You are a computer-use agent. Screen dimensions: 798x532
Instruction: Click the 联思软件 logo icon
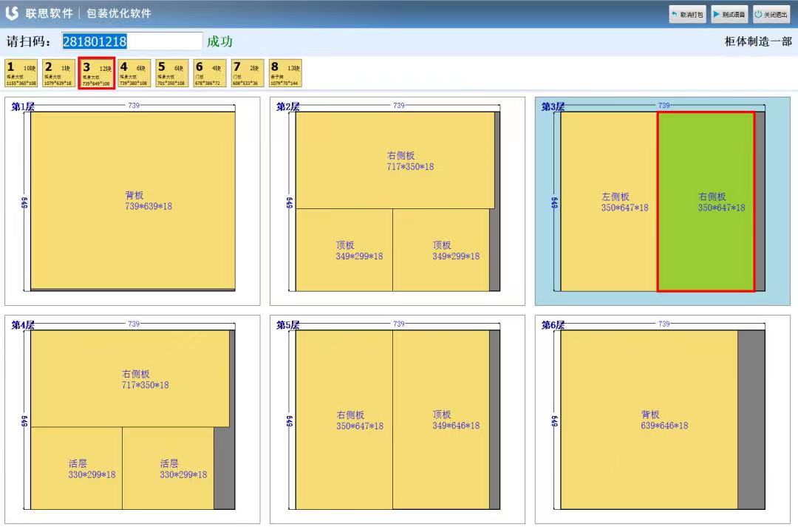[x=12, y=13]
